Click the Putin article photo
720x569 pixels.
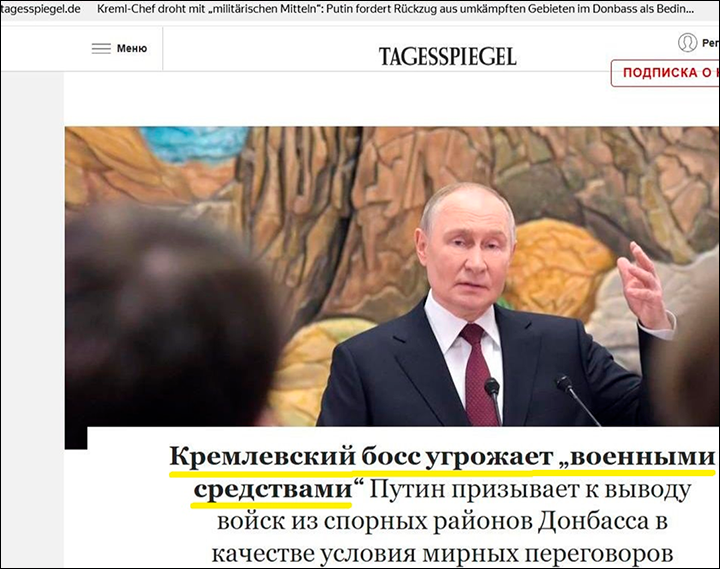392,276
